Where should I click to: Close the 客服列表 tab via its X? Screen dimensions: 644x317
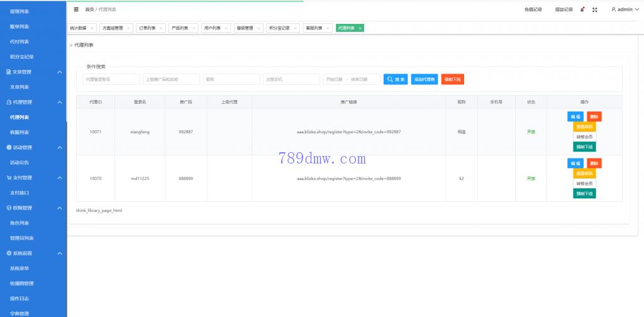click(x=328, y=28)
